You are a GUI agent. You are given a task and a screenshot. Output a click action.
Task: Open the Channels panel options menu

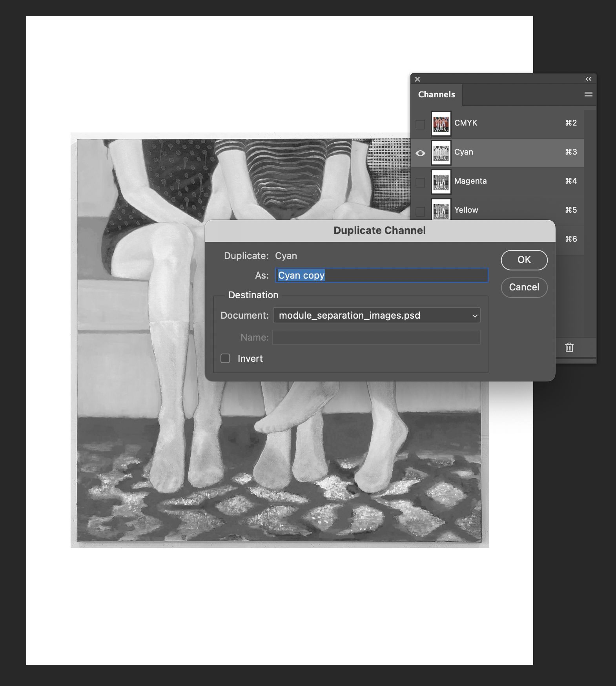[588, 95]
